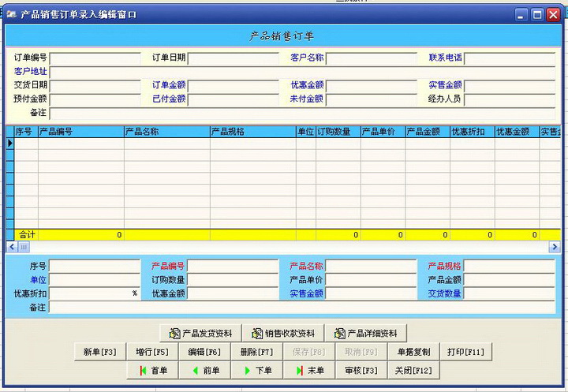Click the 销售收款资料 document icon
Viewport: 568px width, 392px height.
coord(257,334)
